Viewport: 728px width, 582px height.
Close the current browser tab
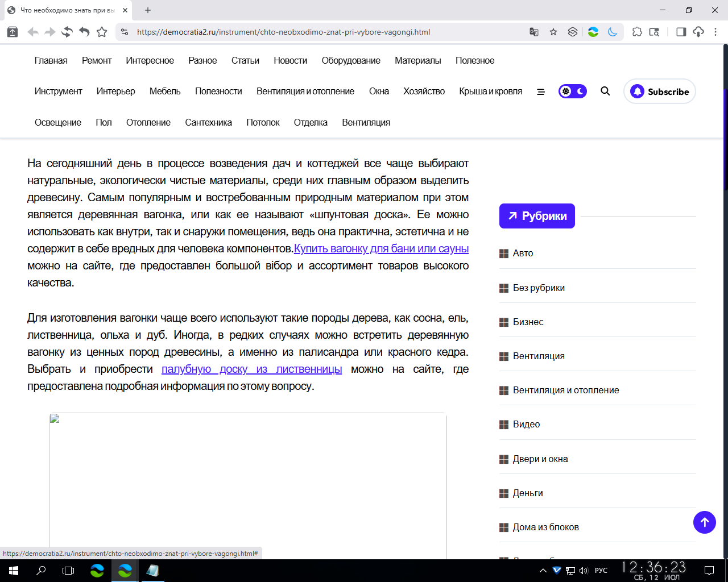(125, 10)
